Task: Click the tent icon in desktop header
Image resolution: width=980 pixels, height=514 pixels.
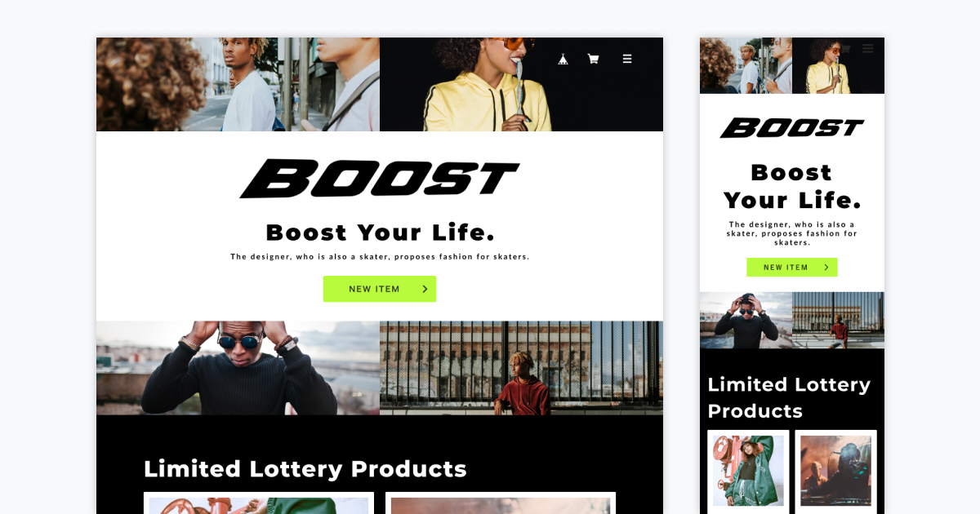Action: 563,59
